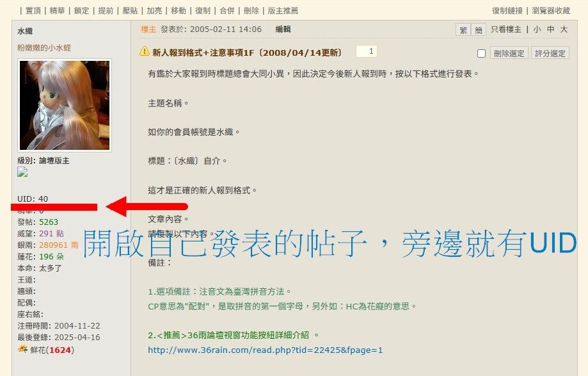Set font size to 小
The image size is (588, 376).
pos(537,29)
